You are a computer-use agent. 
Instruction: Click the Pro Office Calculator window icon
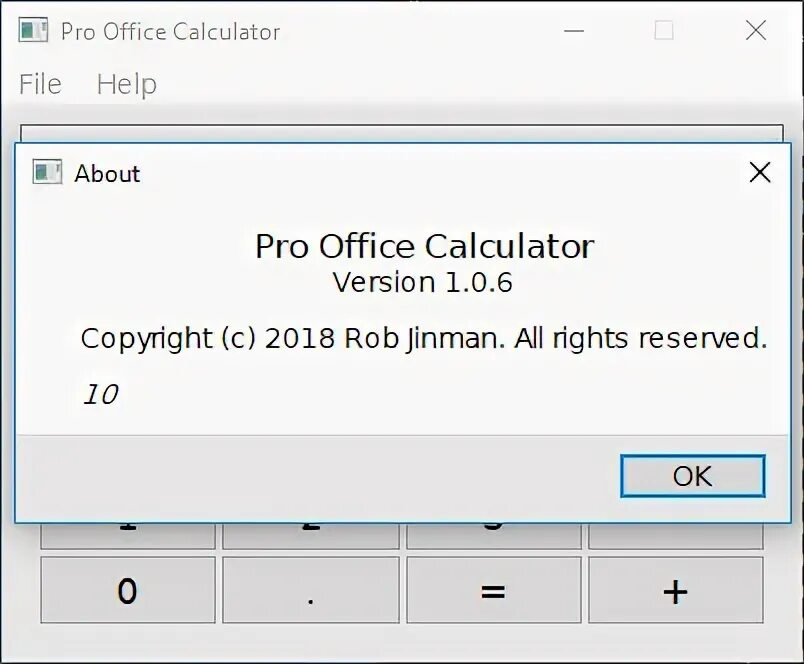pyautogui.click(x=33, y=30)
